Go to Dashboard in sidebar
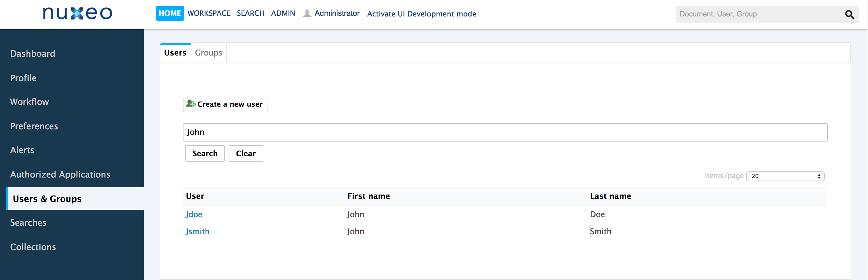The image size is (868, 280). [33, 54]
